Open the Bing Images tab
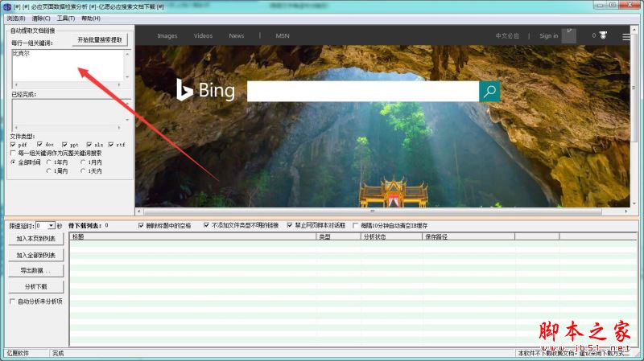This screenshot has width=644, height=361. [x=167, y=36]
